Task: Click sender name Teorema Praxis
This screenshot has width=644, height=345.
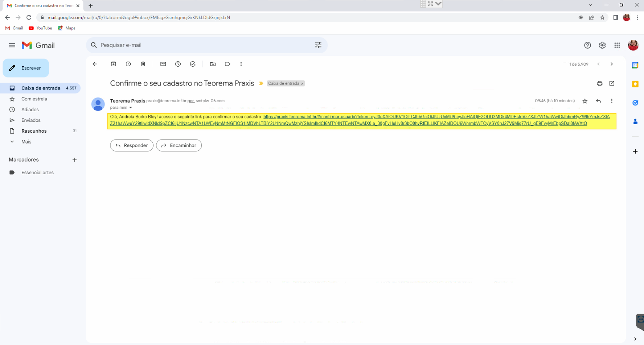Action: point(127,101)
